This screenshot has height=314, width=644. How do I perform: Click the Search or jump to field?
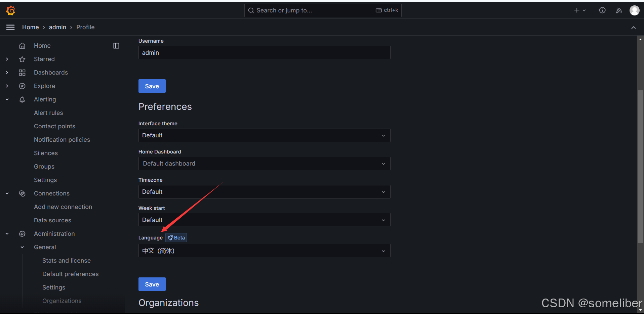[323, 10]
